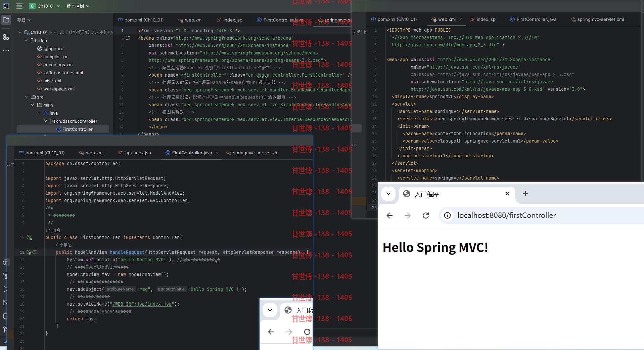Close FirstController.java tab in bottom-left editor
644x350 pixels.
coord(217,153)
